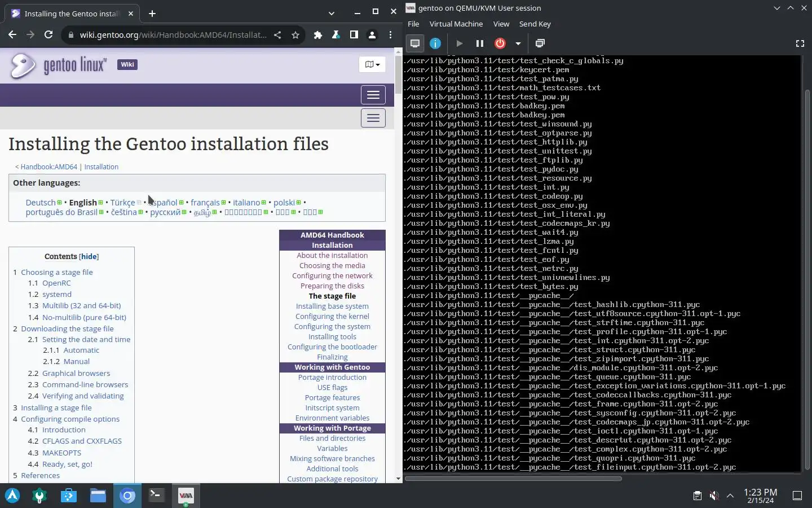Show desktop via taskbar corner icon
This screenshot has width=812, height=508.
point(797,496)
